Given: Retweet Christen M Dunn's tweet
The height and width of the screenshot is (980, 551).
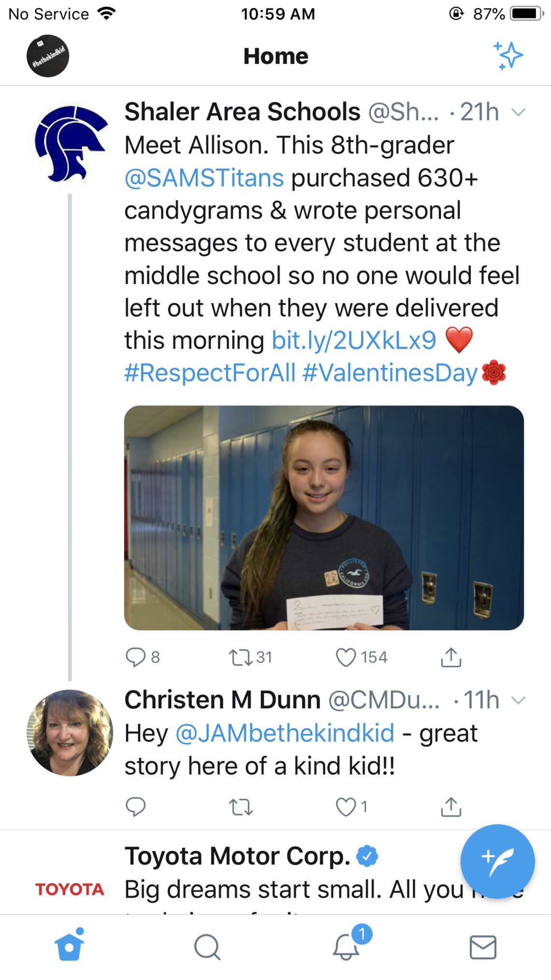Looking at the screenshot, I should point(241,806).
